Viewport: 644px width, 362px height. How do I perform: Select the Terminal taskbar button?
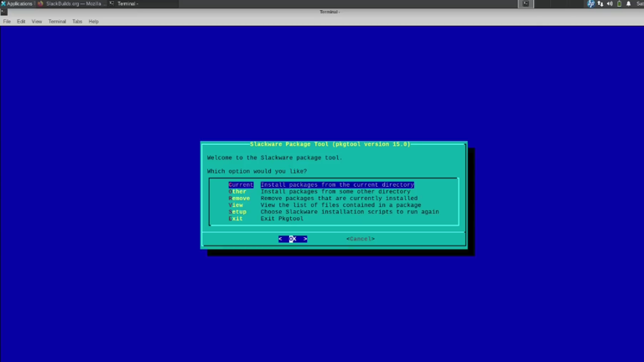[x=143, y=3]
